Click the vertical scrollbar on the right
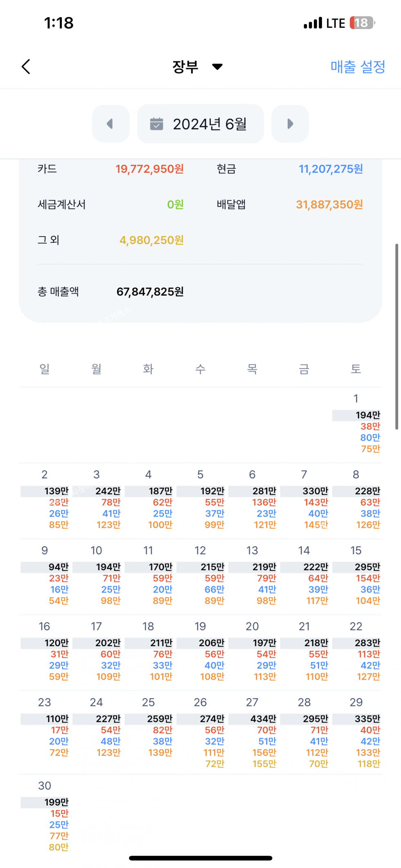 (396, 336)
